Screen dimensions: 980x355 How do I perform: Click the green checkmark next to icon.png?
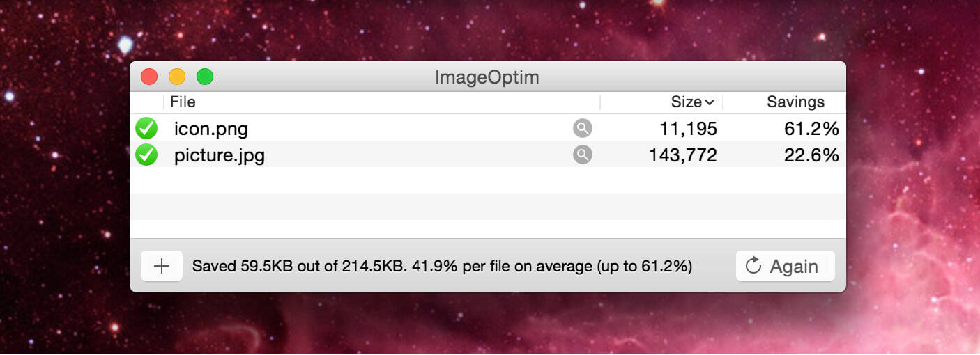click(x=146, y=128)
